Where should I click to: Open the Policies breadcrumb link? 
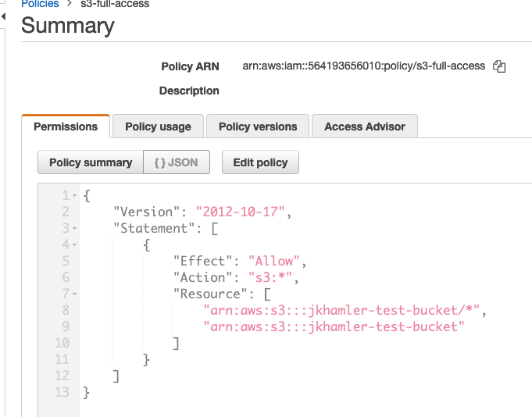tap(40, 4)
